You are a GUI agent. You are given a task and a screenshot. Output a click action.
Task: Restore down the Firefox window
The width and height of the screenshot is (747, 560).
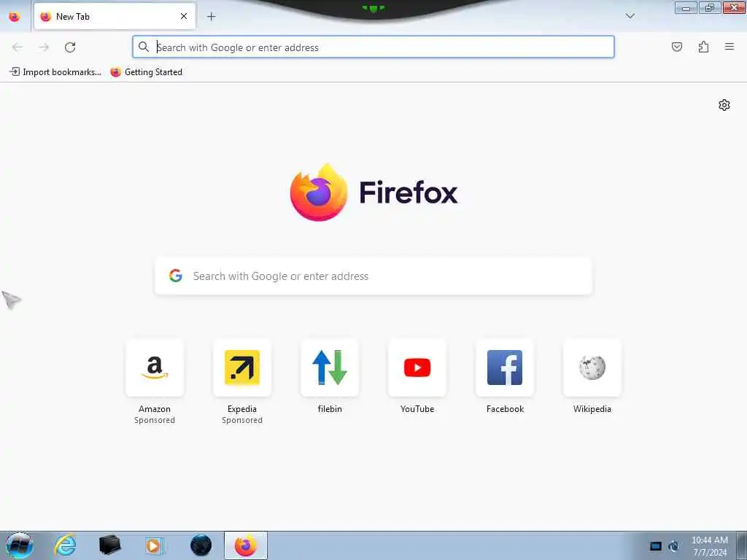(709, 7)
